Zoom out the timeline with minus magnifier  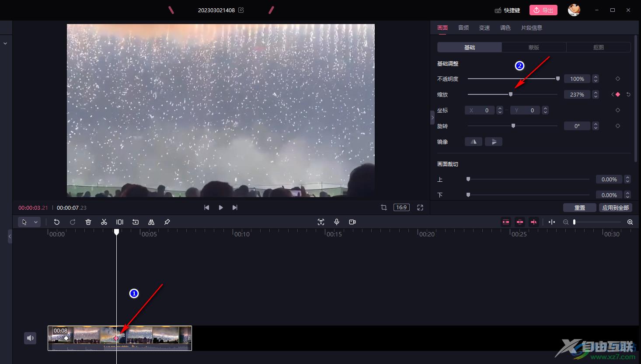[x=566, y=222]
